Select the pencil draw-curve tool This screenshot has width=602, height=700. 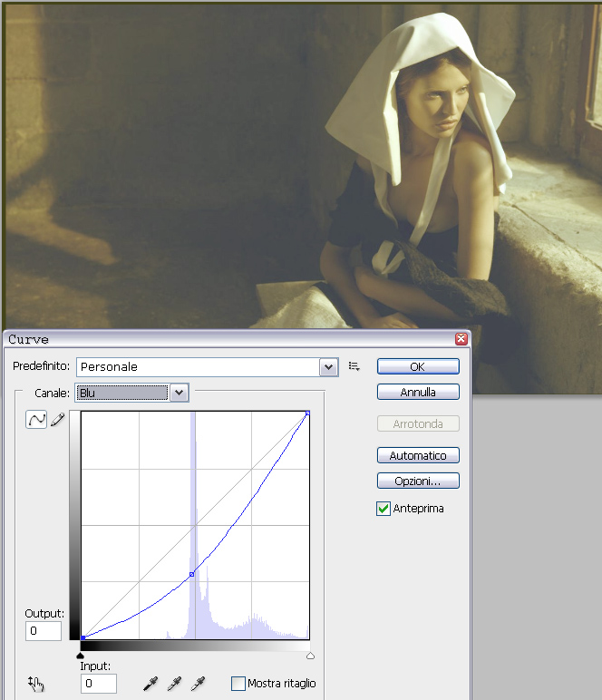(x=57, y=420)
